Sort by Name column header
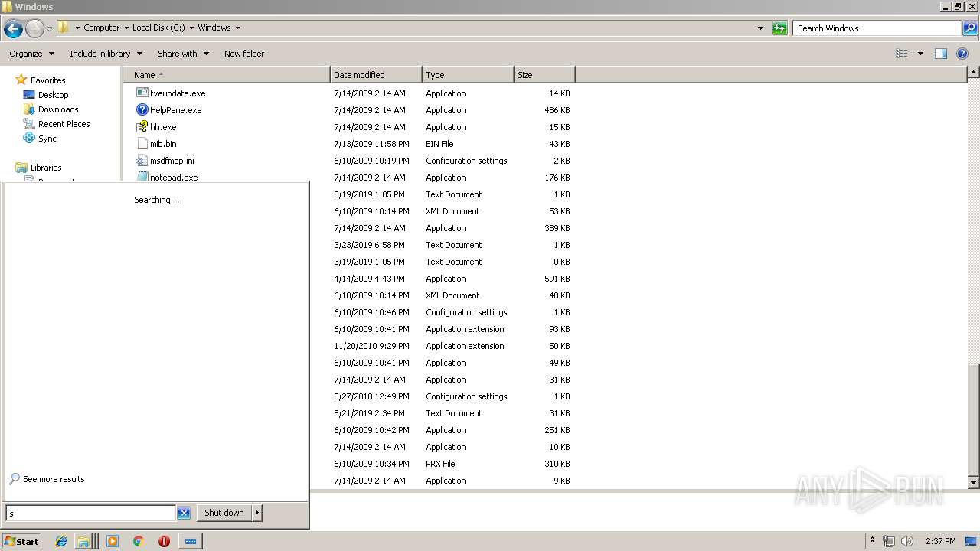The image size is (980, 551). pyautogui.click(x=227, y=75)
